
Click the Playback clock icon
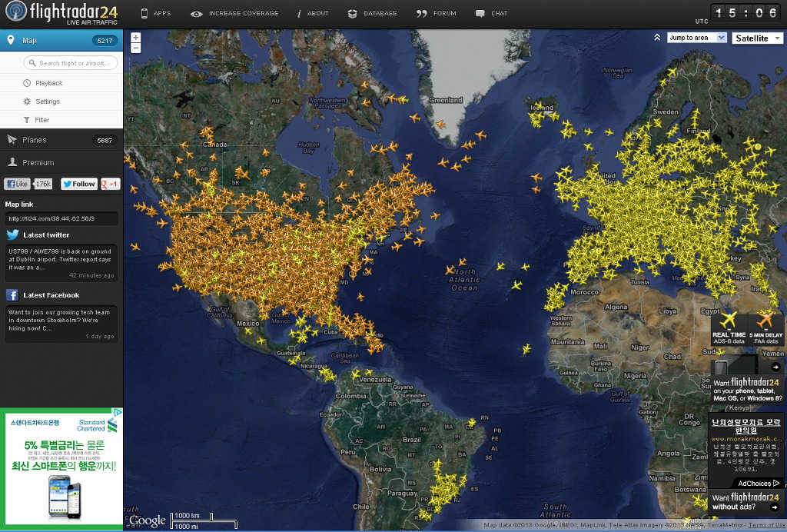[27, 83]
